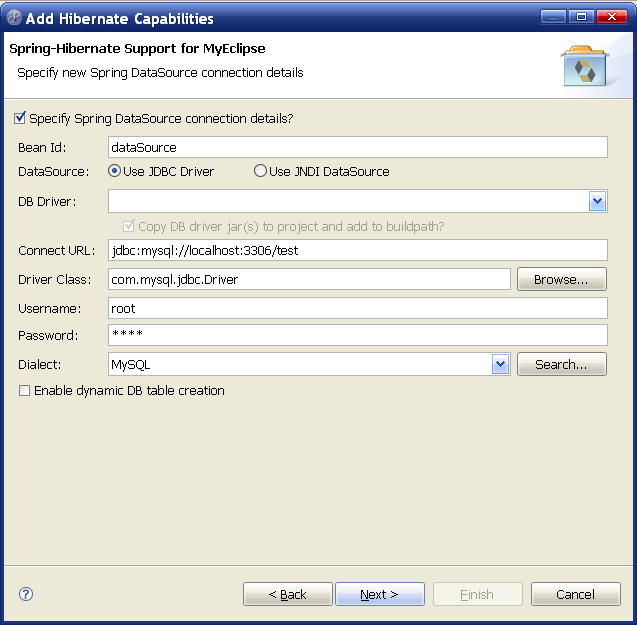This screenshot has height=625, width=637.
Task: Select Use JNDI DataSource radio button
Action: point(260,171)
